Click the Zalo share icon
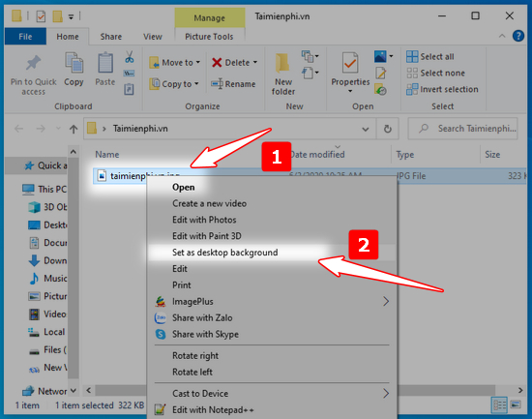Viewport: 532px width, 419px height. (x=161, y=317)
